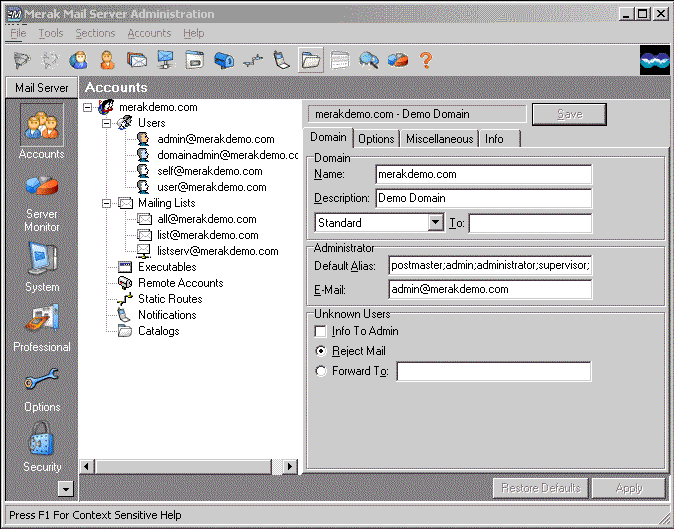Click the single orange user toolbar icon
This screenshot has width=674, height=529.
[107, 60]
